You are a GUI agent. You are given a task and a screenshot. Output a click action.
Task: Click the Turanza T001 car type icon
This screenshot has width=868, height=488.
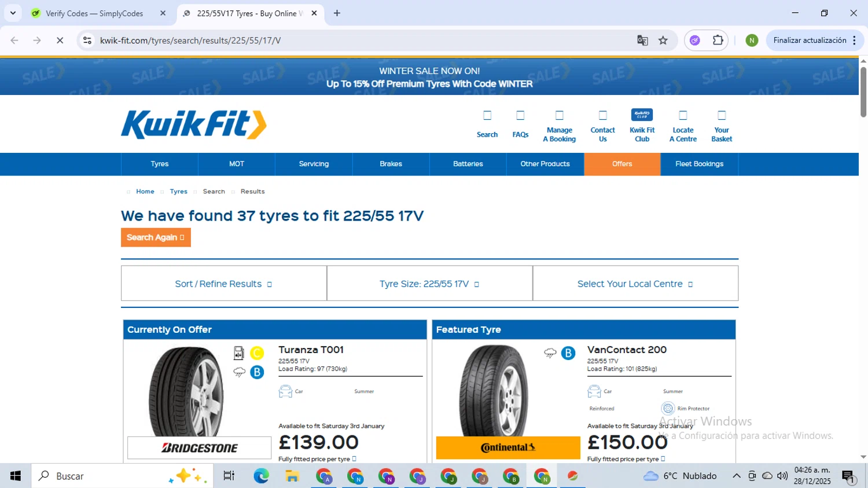[285, 391]
